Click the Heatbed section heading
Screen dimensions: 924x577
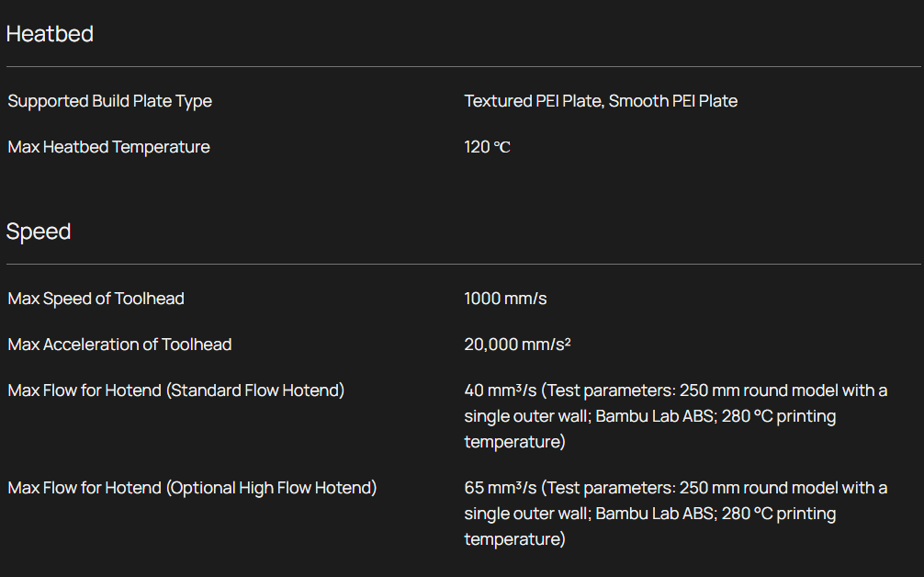coord(50,34)
